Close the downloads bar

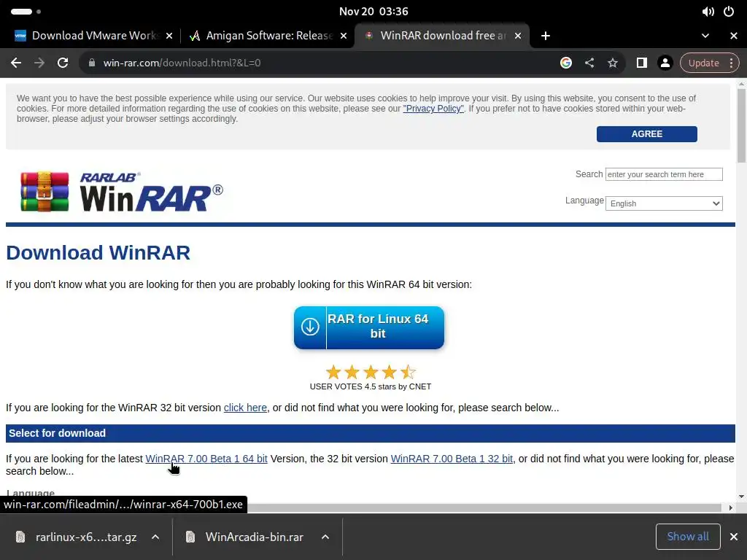tap(734, 537)
